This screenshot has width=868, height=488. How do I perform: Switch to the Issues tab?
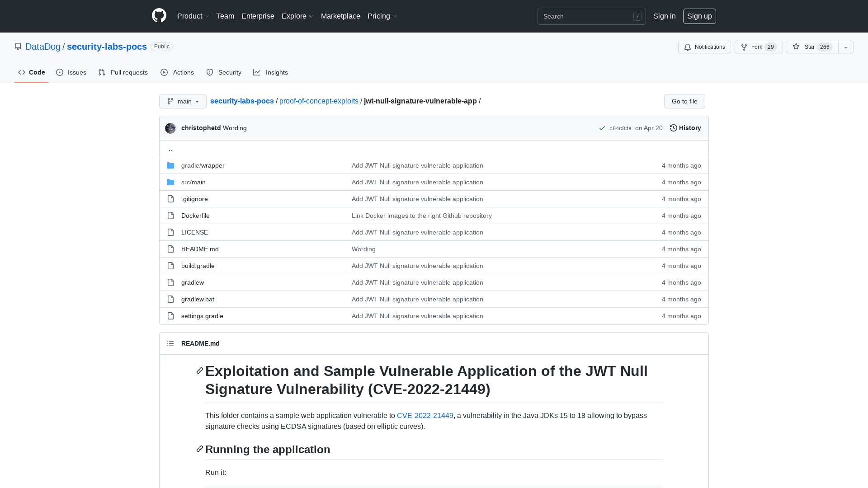[71, 72]
